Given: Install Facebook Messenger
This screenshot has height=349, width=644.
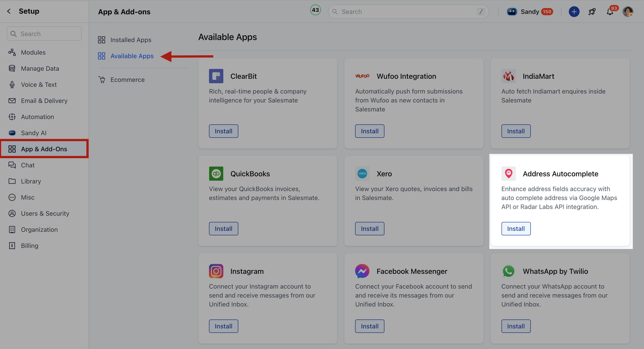Looking at the screenshot, I should 370,326.
